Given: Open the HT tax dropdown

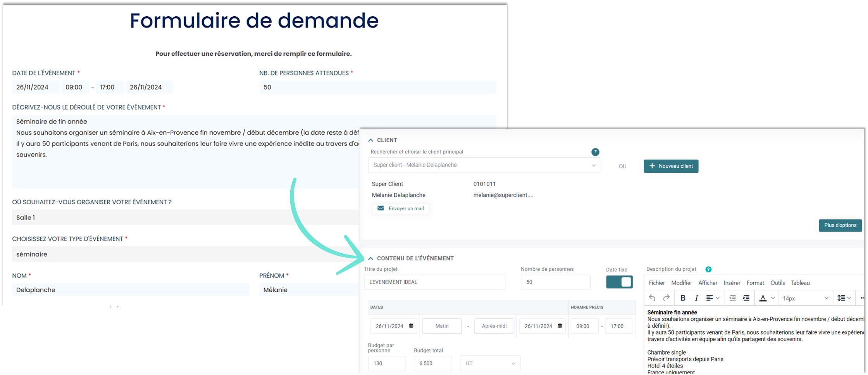Looking at the screenshot, I should [490, 363].
